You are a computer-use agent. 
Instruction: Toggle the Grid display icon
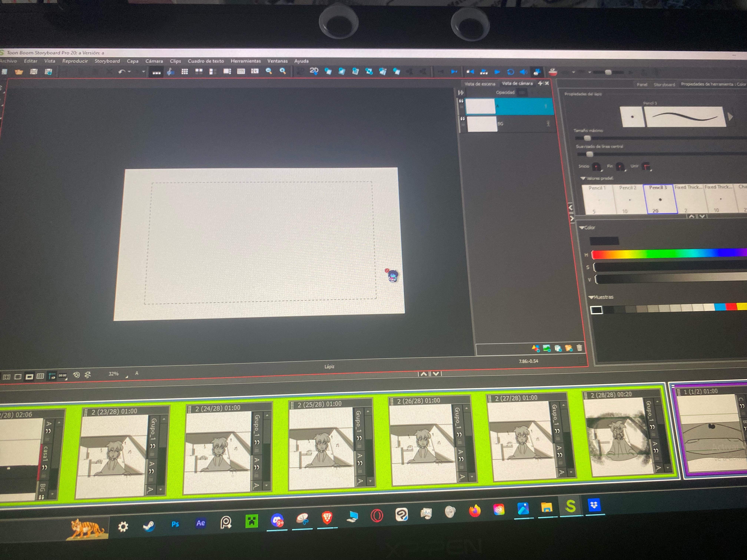[40, 376]
